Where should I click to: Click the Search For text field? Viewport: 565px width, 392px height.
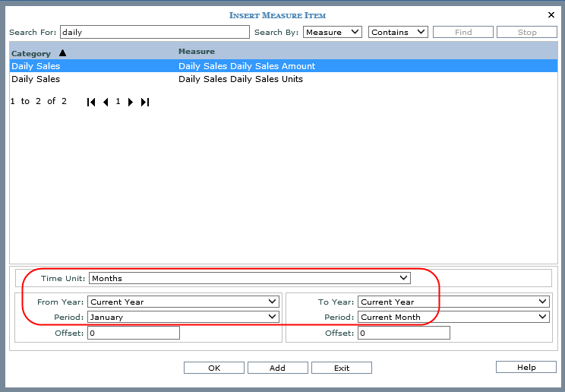(x=154, y=32)
